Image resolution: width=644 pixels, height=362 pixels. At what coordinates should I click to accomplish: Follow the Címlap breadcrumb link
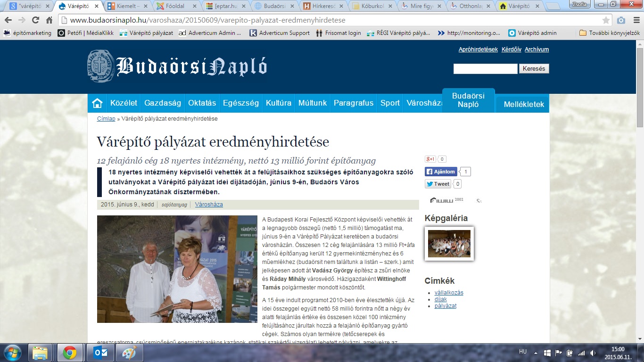tap(106, 119)
